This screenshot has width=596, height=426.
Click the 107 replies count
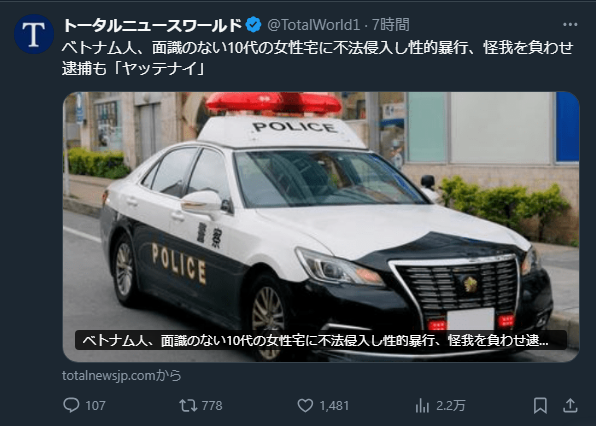[x=95, y=405]
